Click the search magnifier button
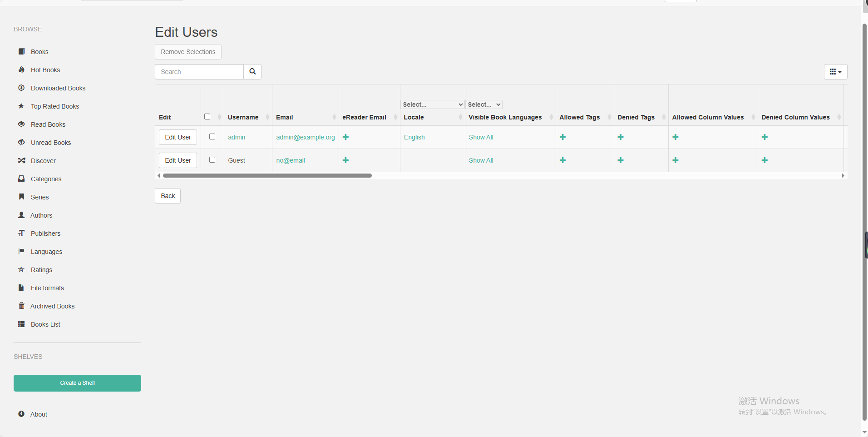 (x=252, y=72)
